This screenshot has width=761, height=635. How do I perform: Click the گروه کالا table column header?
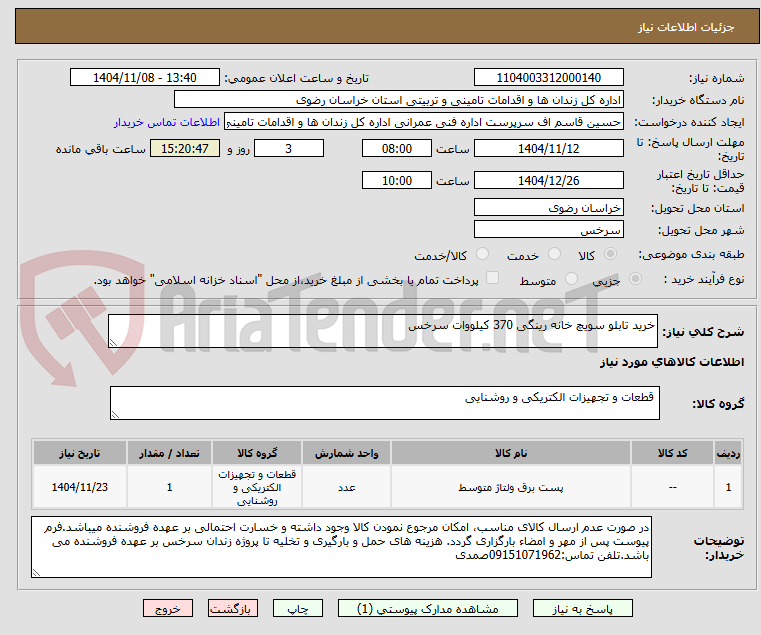(257, 453)
